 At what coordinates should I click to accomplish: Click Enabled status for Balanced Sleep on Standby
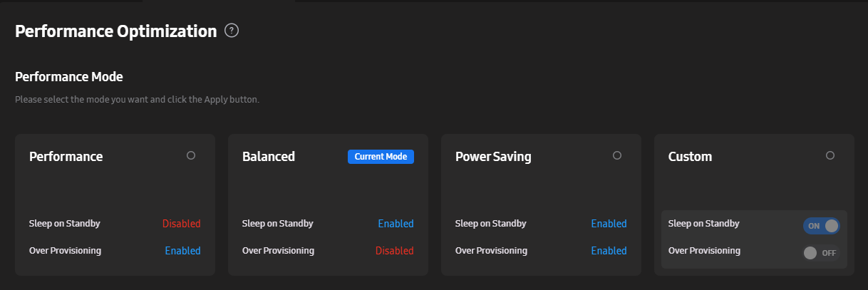point(396,224)
